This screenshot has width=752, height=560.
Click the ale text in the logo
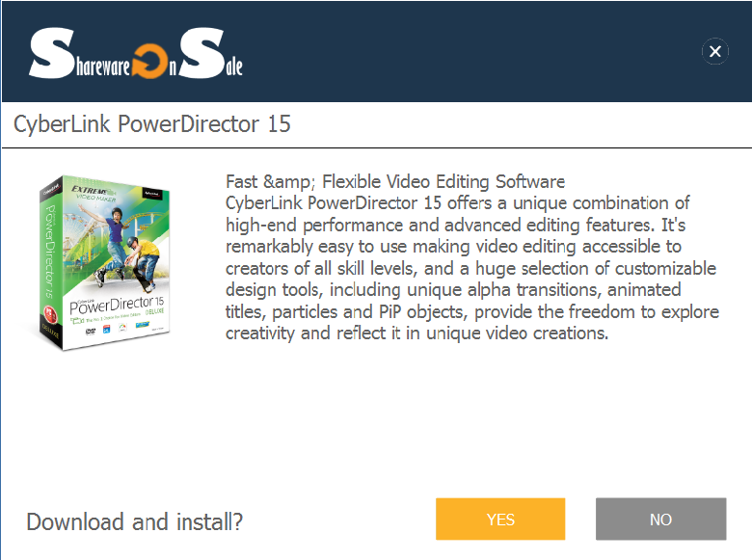(234, 67)
